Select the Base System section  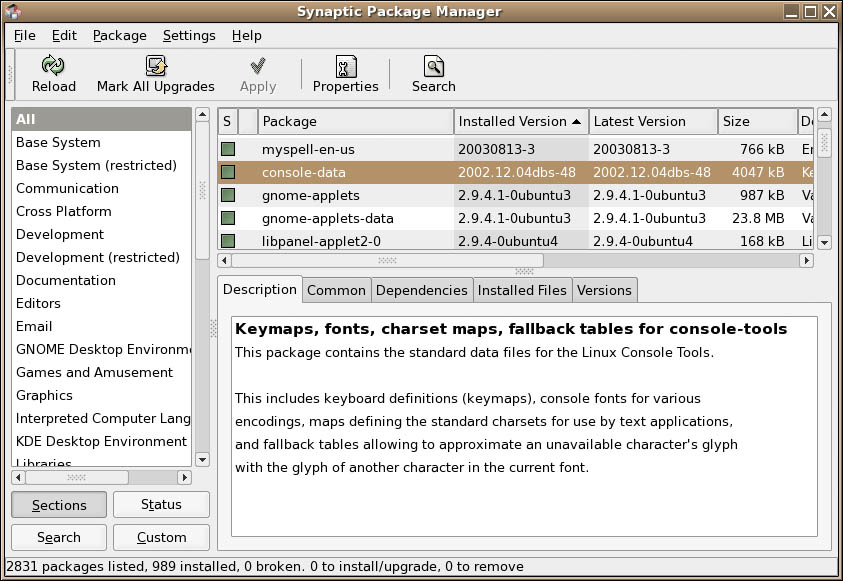point(102,142)
